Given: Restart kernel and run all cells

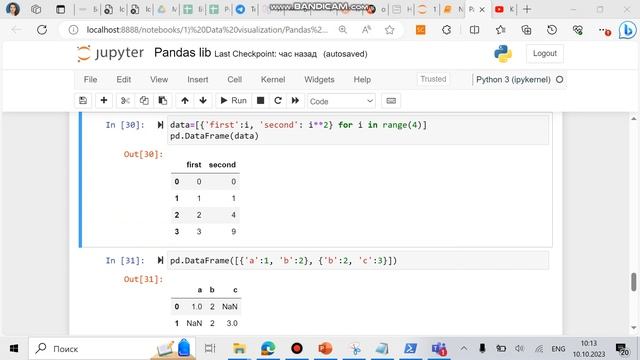Looking at the screenshot, I should pos(295,101).
